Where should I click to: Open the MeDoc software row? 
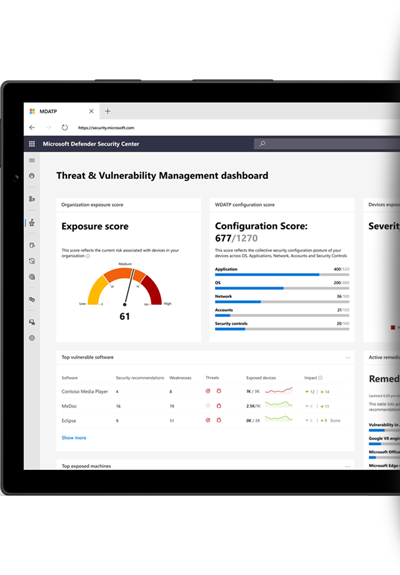205,406
